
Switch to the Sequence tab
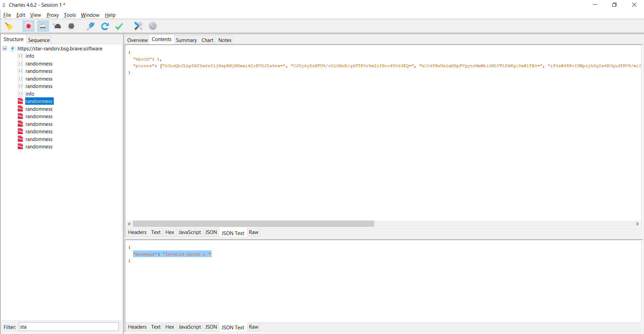pyautogui.click(x=39, y=40)
